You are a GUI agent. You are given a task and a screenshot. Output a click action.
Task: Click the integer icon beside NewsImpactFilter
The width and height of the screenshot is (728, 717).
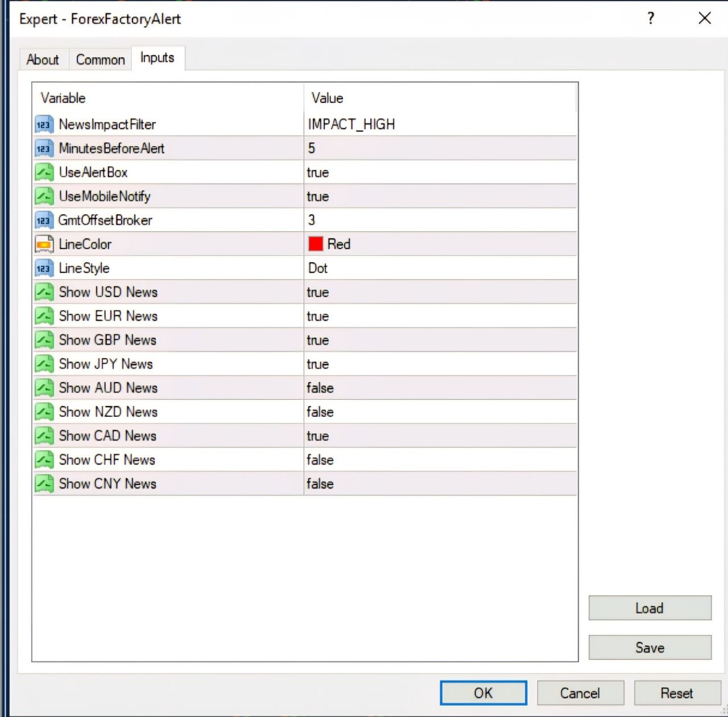[44, 125]
